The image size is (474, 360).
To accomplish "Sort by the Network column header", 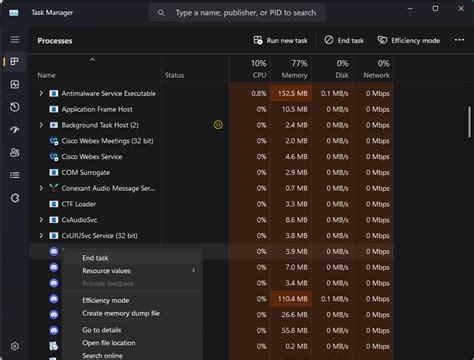I will tap(373, 69).
